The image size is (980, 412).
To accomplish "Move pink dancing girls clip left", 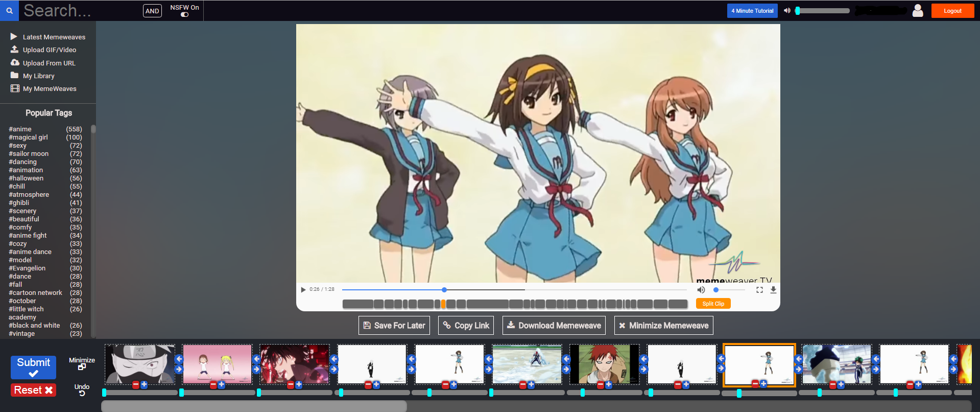I will (179, 359).
